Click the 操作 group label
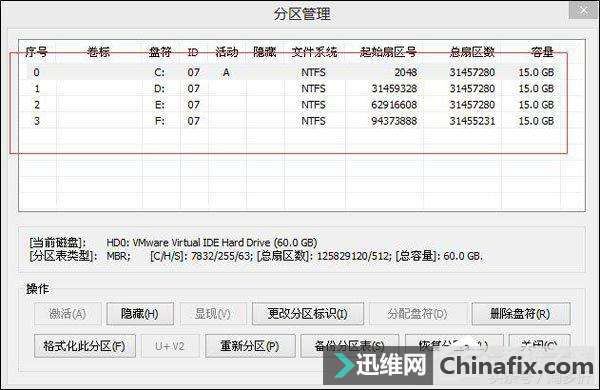Screen dimensions: 600x390 [x=38, y=289]
